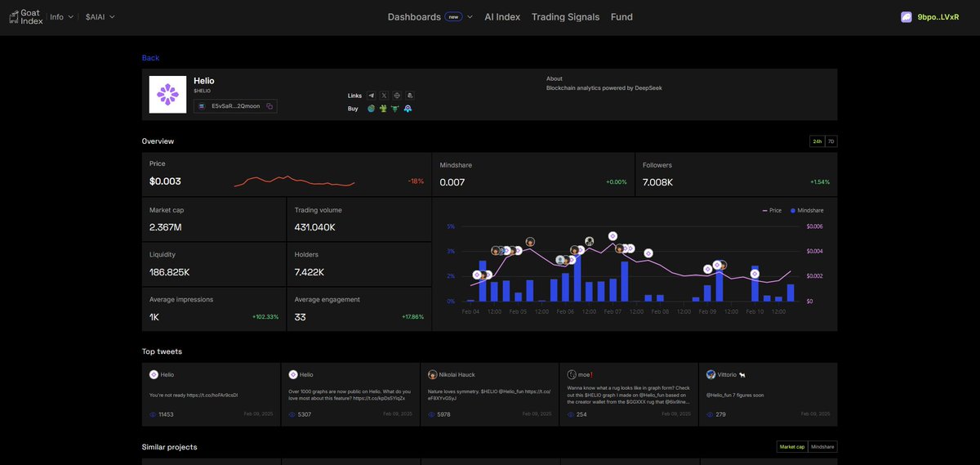Click the Market cap 2.367M value
This screenshot has width=980, height=465.
click(x=166, y=227)
